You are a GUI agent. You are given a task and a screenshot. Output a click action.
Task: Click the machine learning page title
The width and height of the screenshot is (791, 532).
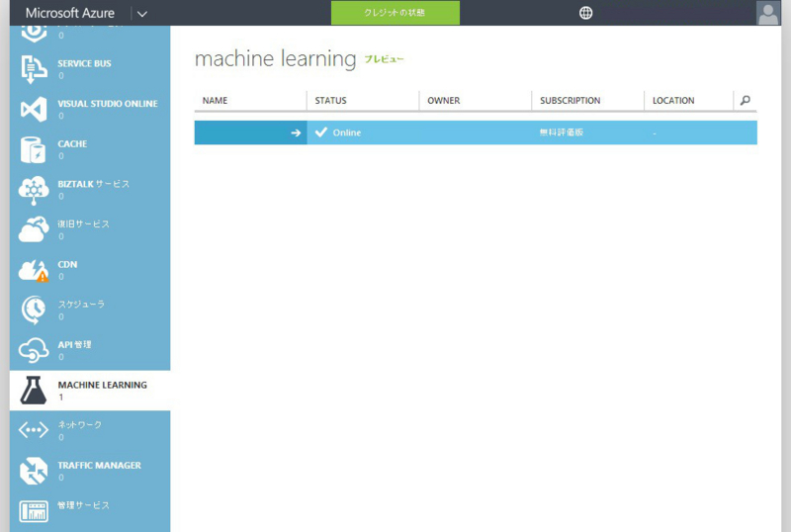tap(276, 58)
